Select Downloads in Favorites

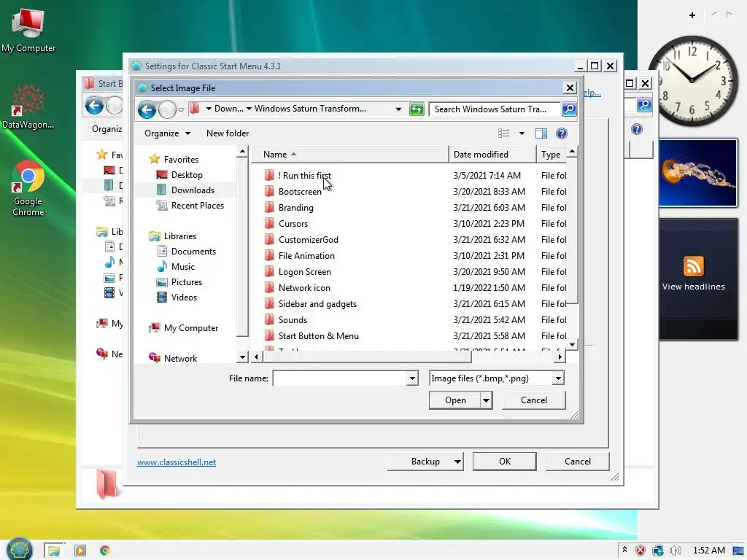click(x=193, y=190)
